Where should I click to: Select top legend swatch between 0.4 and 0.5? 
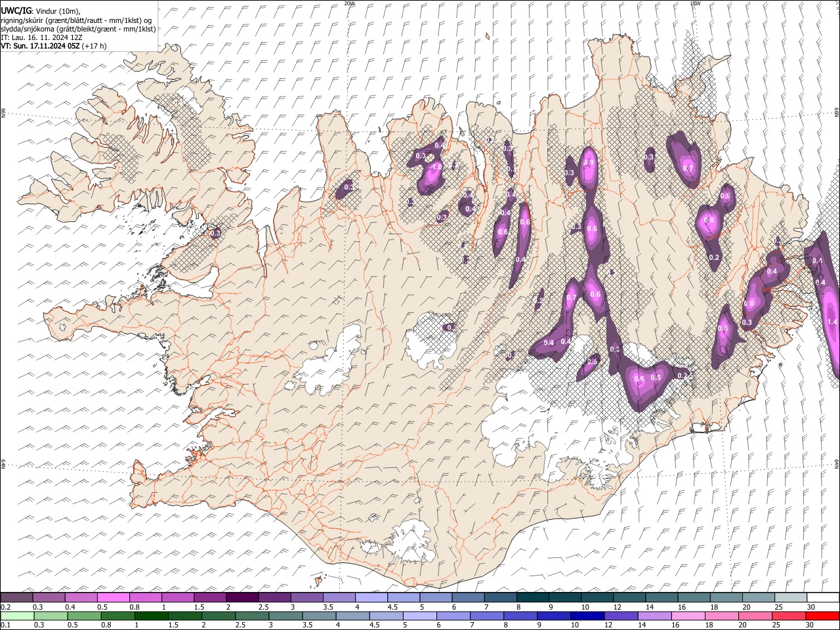coord(81,597)
